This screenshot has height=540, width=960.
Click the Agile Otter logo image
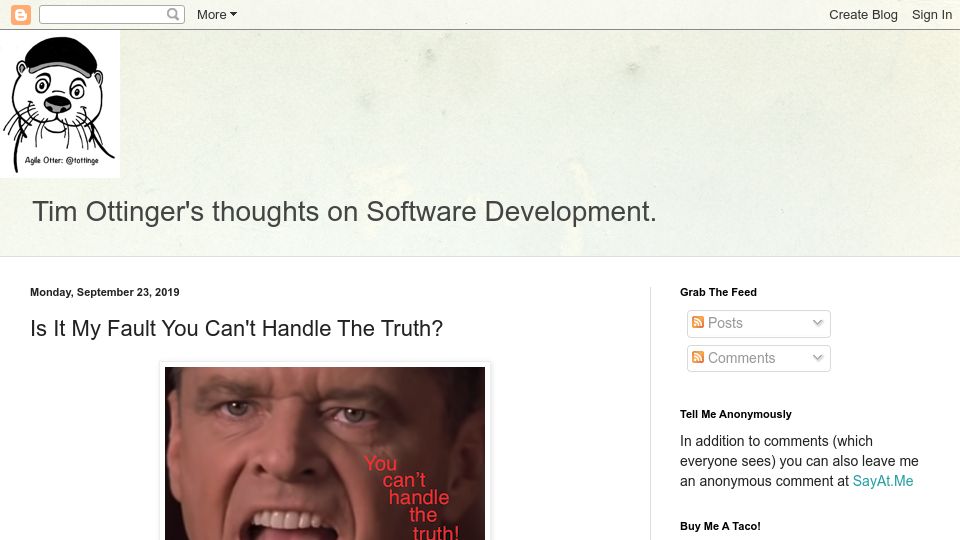(60, 105)
